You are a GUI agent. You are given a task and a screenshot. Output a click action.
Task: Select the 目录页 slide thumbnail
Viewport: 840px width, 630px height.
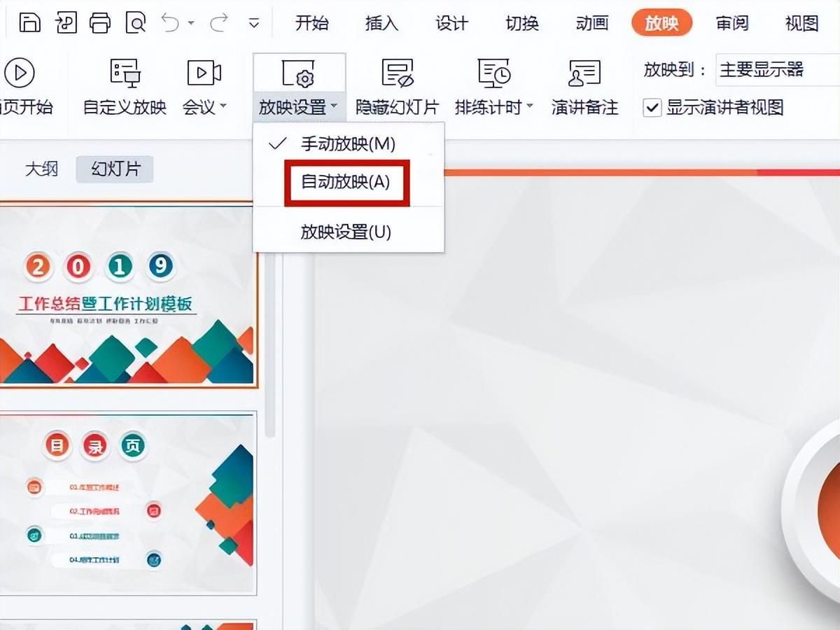(x=127, y=502)
